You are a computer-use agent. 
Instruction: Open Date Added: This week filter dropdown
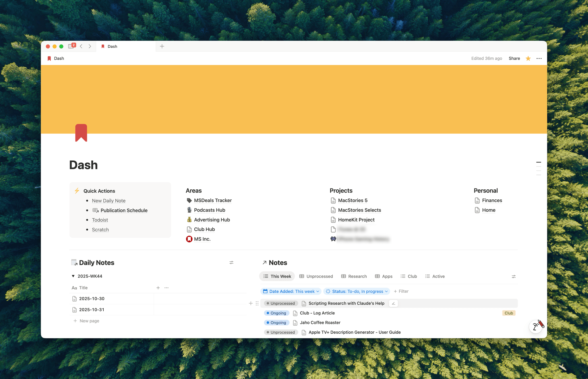tap(291, 291)
